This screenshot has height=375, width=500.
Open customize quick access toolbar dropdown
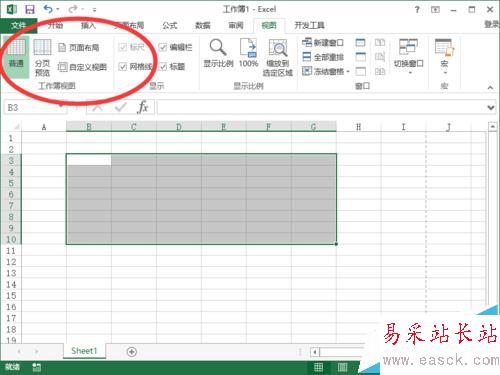click(94, 10)
